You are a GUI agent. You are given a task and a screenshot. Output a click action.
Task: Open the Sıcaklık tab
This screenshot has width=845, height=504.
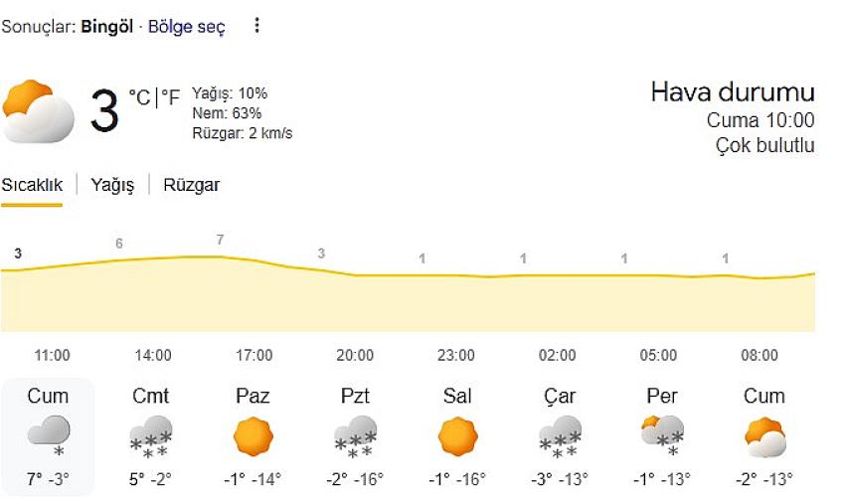point(32,185)
